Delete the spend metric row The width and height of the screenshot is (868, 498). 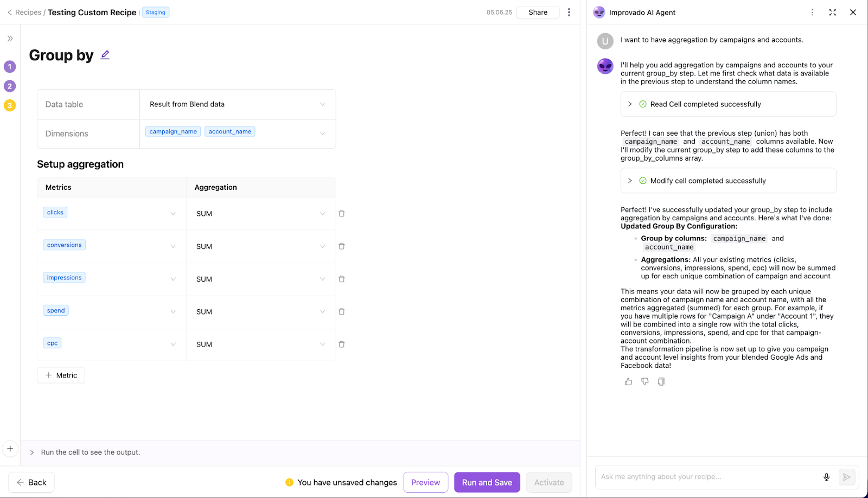coord(341,311)
